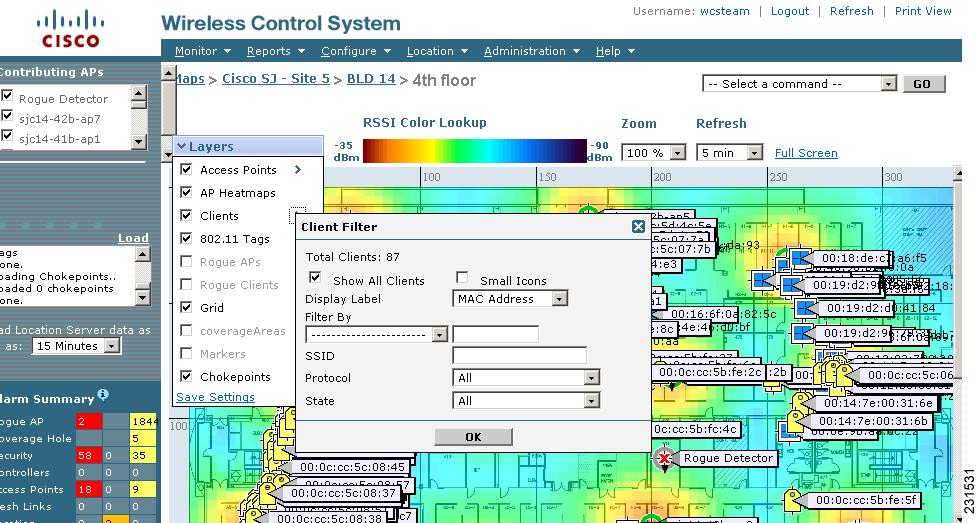Click blue tag icon next to 00:18:de label

[x=800, y=258]
